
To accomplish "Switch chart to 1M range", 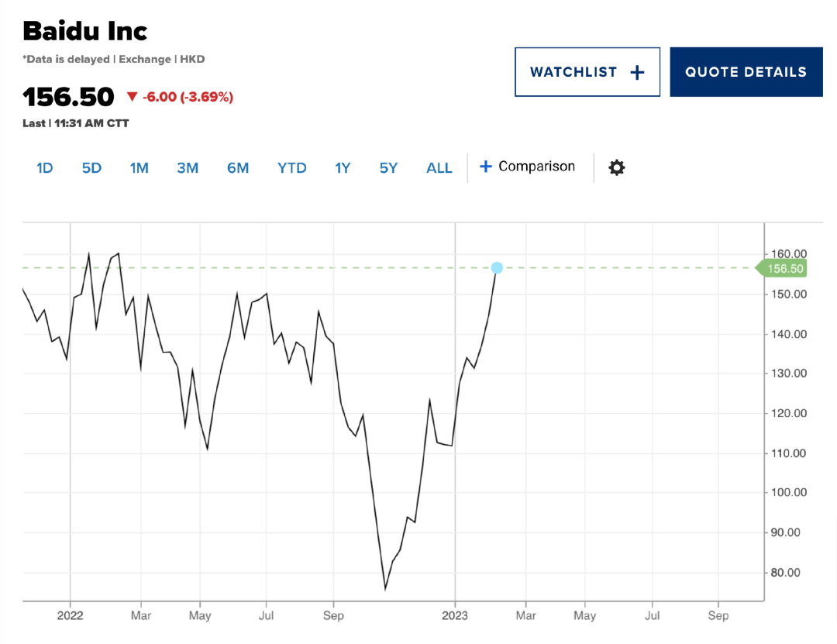I will (139, 167).
